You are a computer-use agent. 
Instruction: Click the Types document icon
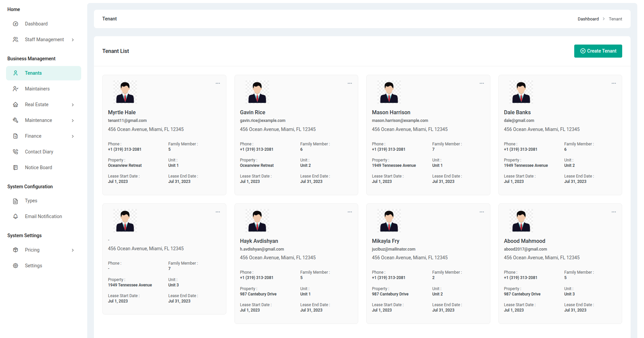[15, 201]
